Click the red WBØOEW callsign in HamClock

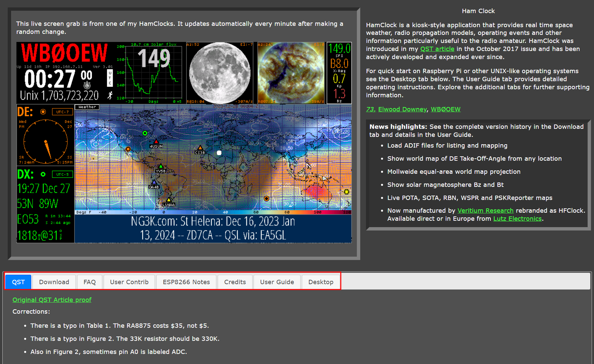[64, 53]
